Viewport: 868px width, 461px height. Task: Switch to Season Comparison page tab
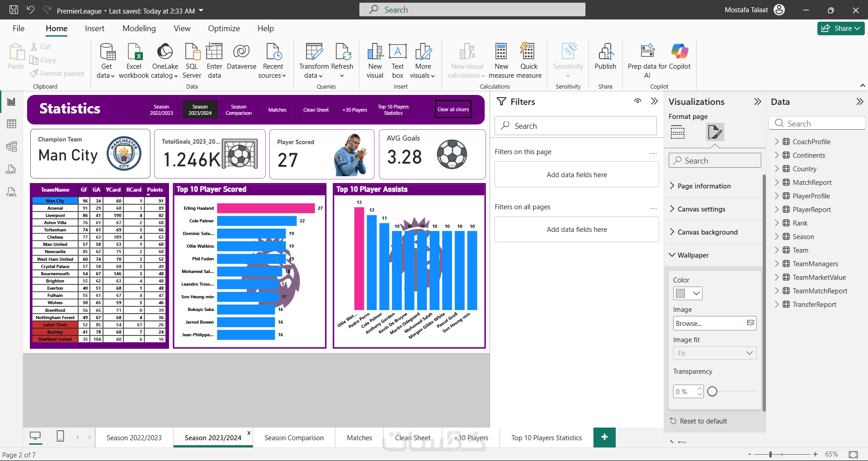[x=294, y=437]
